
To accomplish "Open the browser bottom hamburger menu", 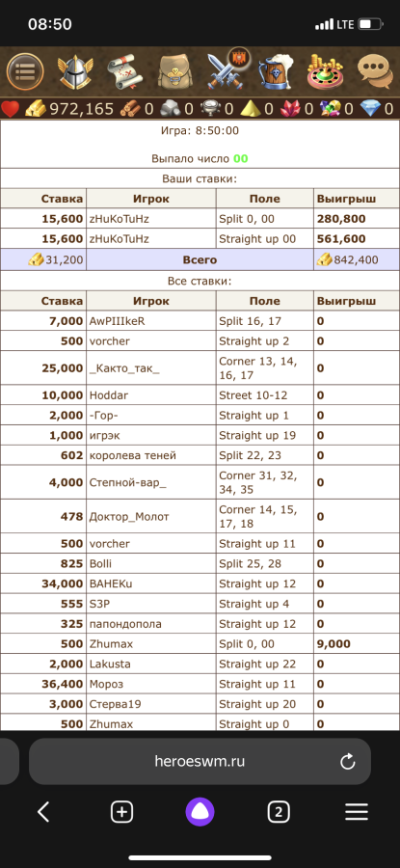I will tap(357, 812).
